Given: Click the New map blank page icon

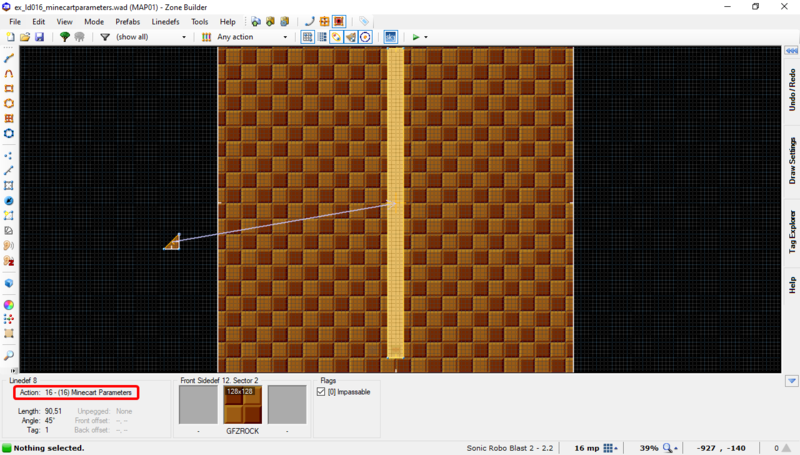Looking at the screenshot, I should click(10, 37).
